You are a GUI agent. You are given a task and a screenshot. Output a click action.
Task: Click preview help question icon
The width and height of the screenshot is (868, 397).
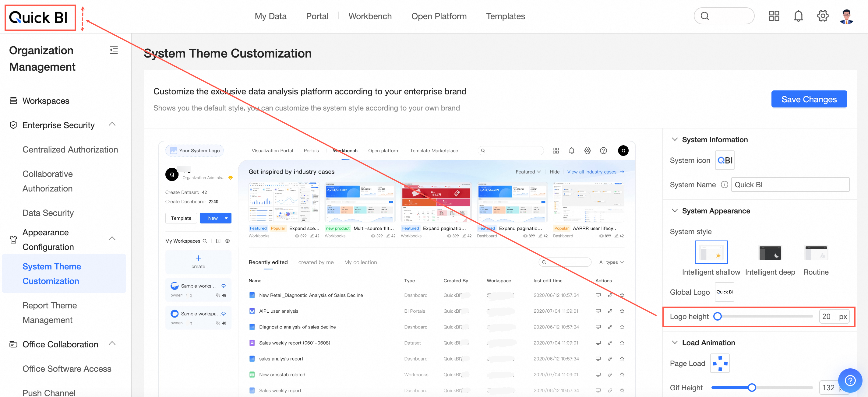603,150
